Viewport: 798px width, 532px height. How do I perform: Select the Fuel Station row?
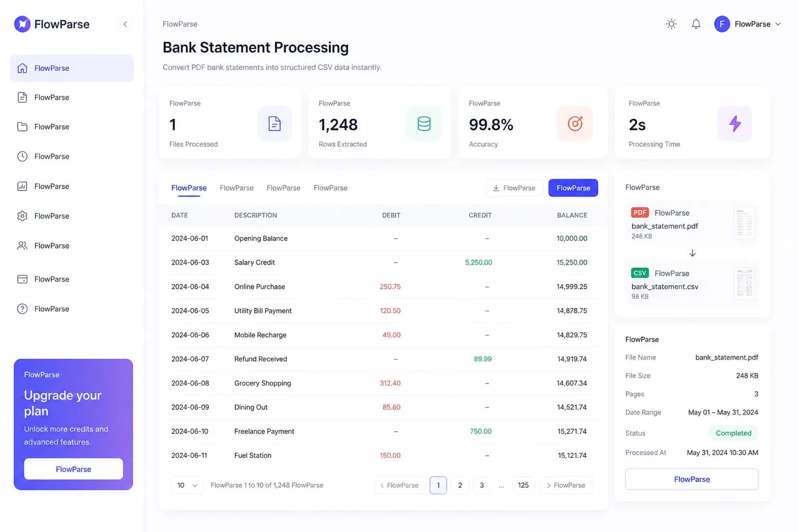coord(383,456)
